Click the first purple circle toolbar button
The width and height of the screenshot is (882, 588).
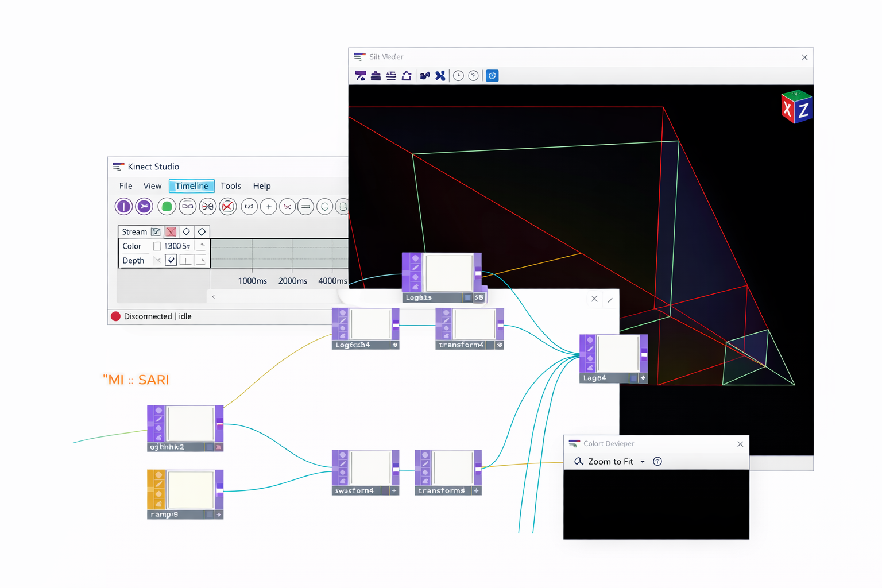[123, 207]
